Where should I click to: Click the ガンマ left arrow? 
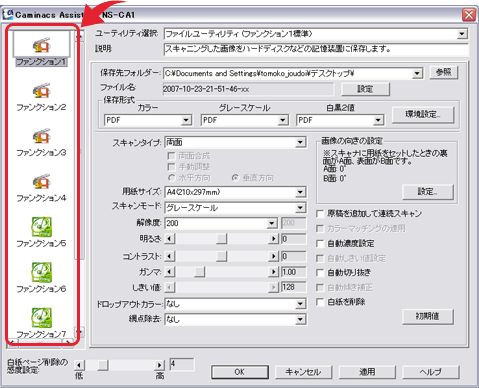click(170, 272)
